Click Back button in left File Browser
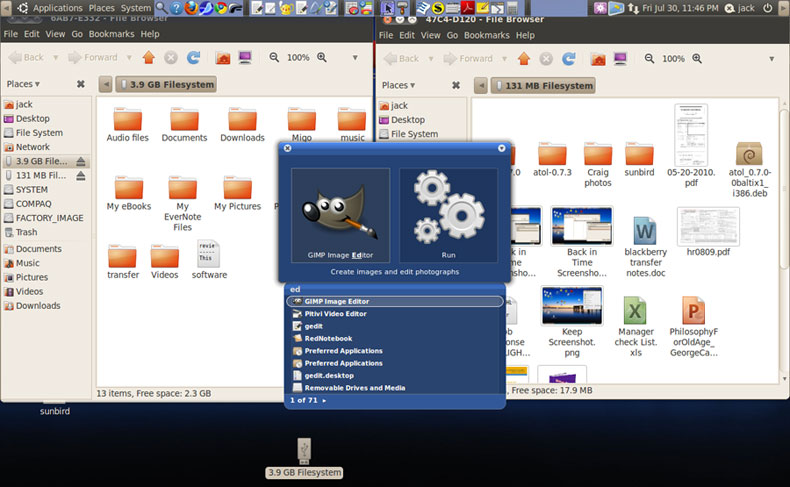This screenshot has width=790, height=487. (x=27, y=57)
